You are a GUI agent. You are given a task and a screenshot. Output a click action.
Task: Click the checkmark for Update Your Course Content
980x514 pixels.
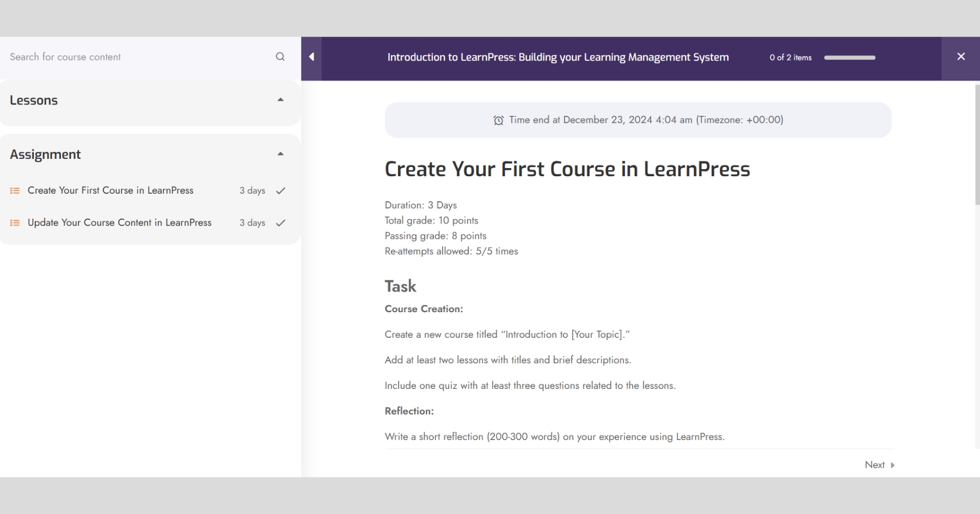(280, 222)
